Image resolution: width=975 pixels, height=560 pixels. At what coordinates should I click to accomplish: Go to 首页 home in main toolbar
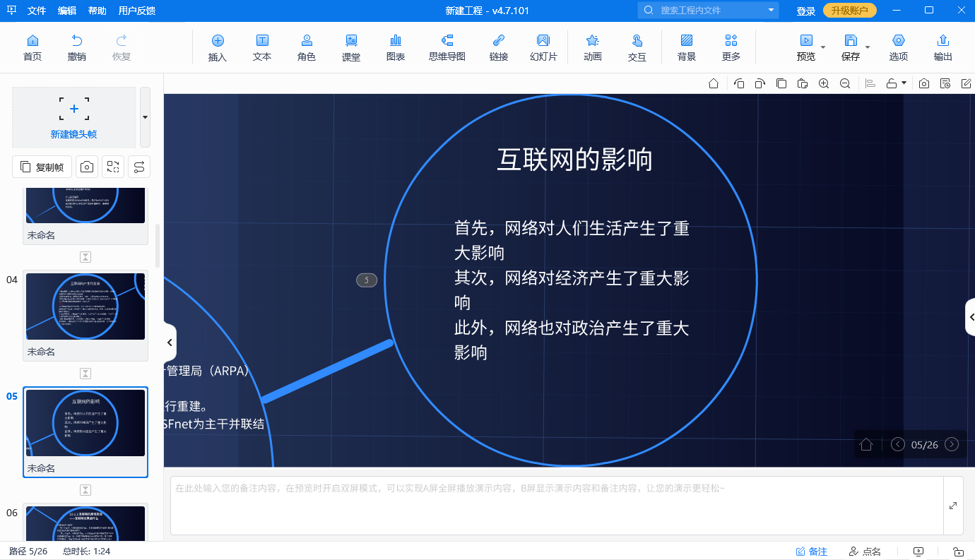coord(32,48)
